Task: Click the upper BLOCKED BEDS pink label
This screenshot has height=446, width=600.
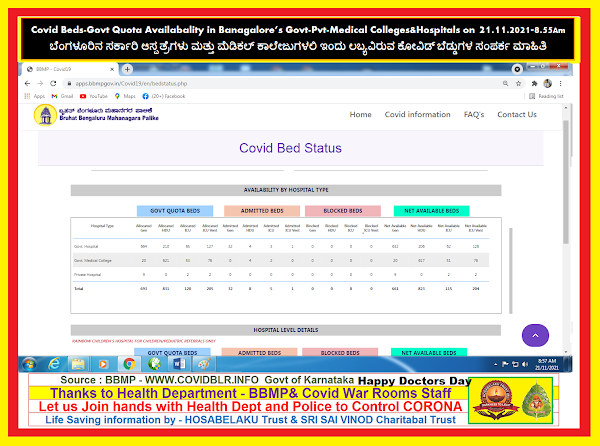Action: click(x=343, y=211)
